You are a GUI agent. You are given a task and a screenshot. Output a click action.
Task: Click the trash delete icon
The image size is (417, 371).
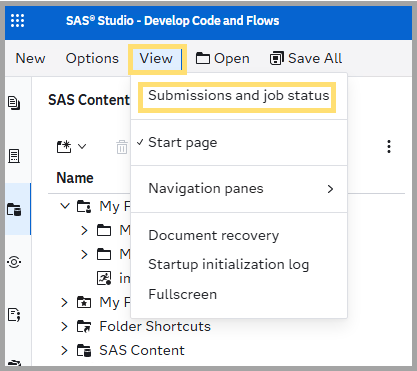pos(122,147)
